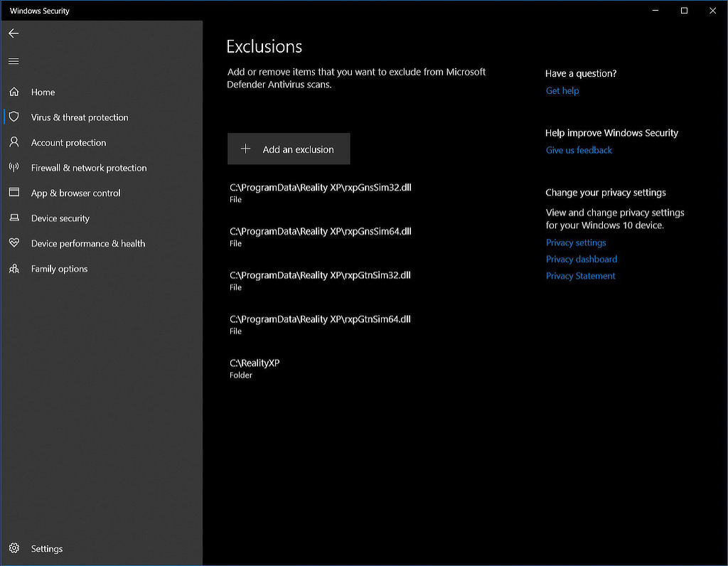The image size is (728, 566).
Task: Open Device security page
Action: [x=60, y=218]
